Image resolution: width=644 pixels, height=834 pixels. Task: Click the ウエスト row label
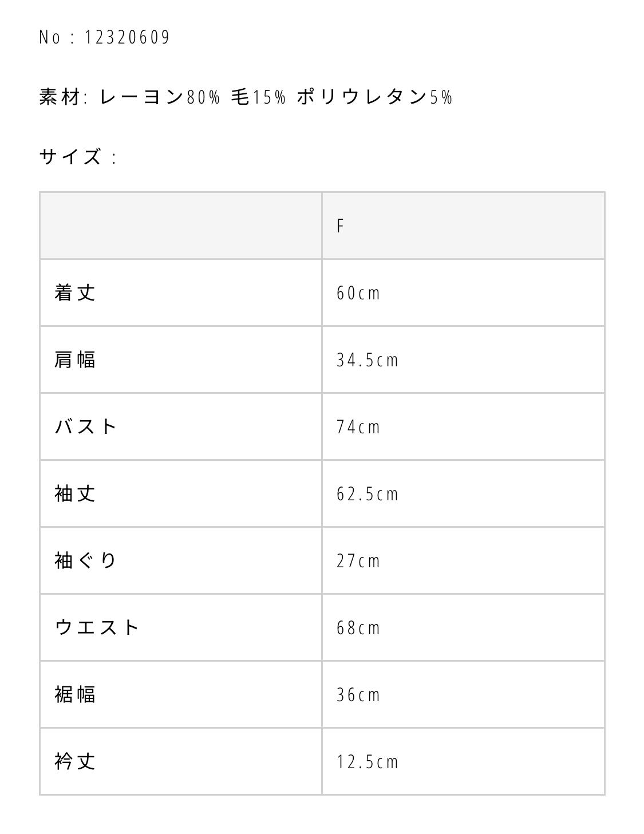coord(97,628)
